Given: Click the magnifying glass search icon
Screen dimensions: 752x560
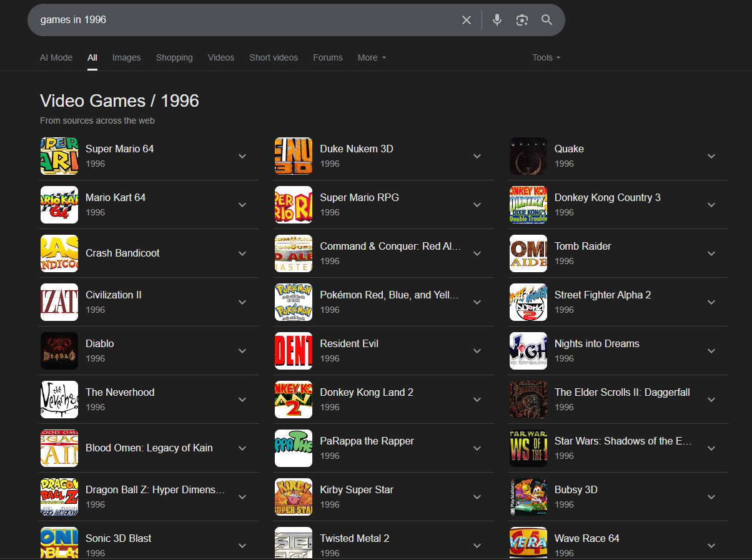Looking at the screenshot, I should pyautogui.click(x=547, y=20).
